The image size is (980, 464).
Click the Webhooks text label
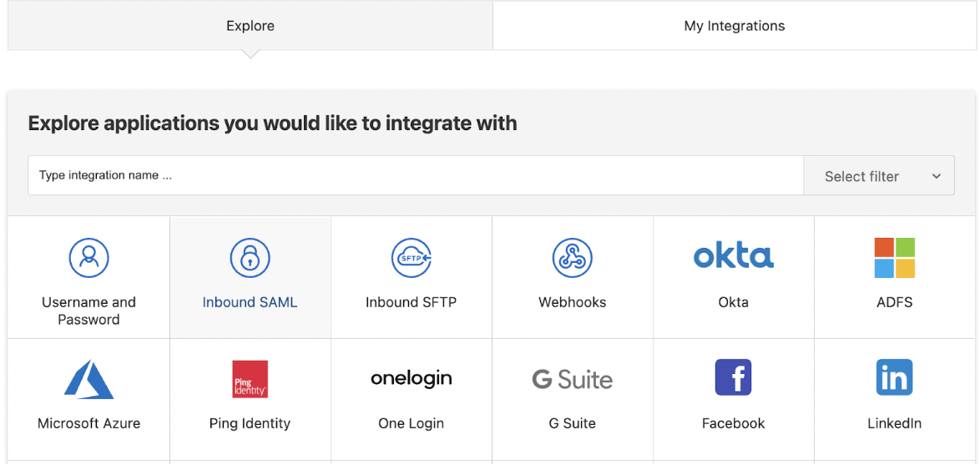coord(572,302)
